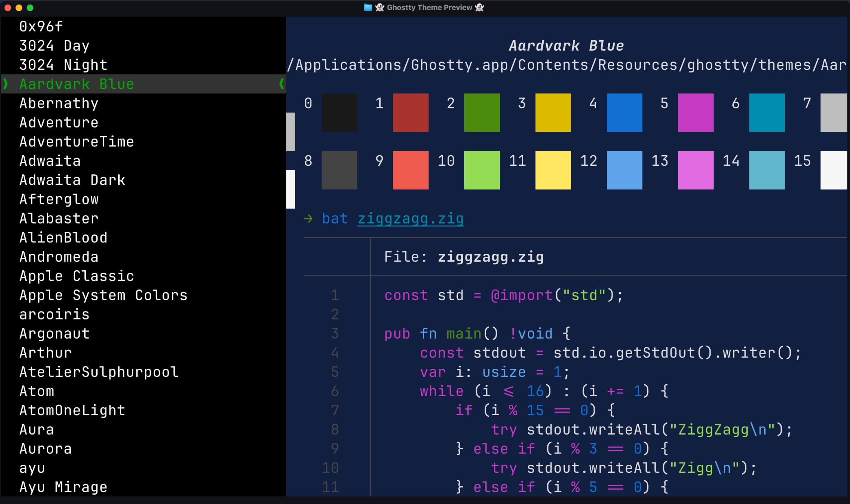Click the Aardvark Blue preview title

pyautogui.click(x=566, y=46)
